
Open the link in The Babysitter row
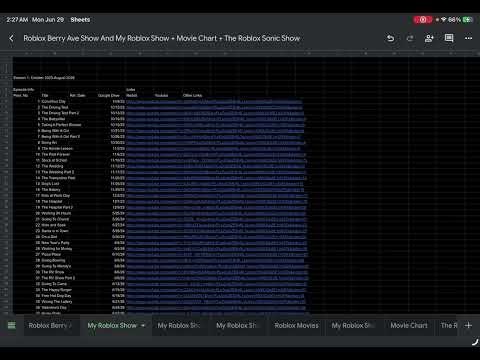pyautogui.click(x=216, y=119)
